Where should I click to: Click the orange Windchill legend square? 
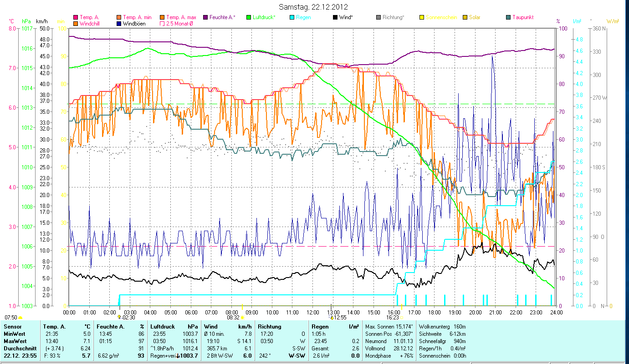[x=76, y=23]
